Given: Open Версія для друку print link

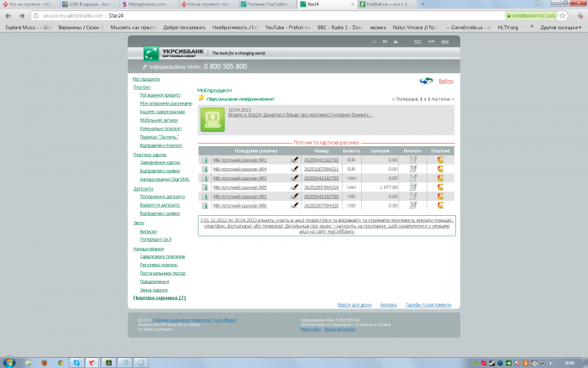Looking at the screenshot, I should [x=354, y=305].
